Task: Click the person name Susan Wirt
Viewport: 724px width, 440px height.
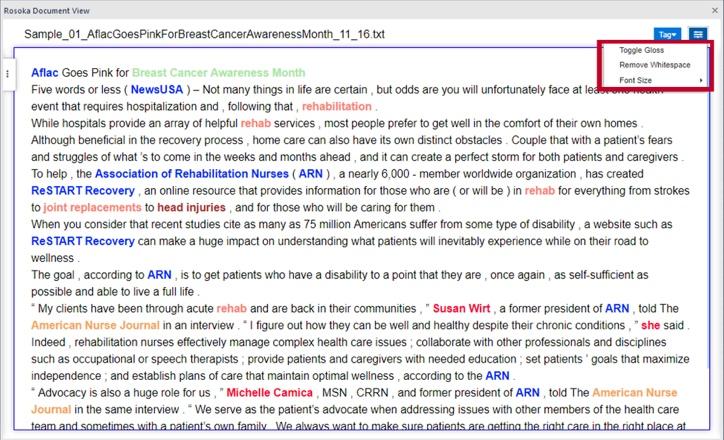Action: [461, 309]
